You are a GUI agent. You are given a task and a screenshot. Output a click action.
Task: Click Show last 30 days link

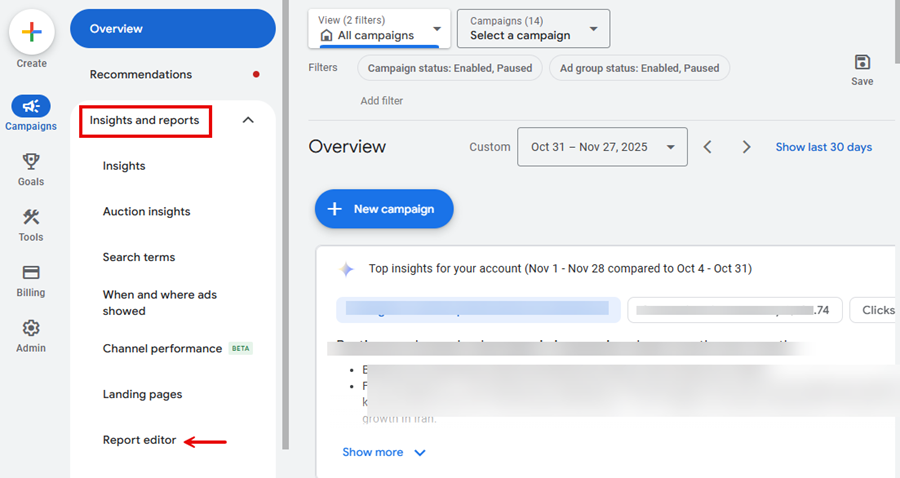pyautogui.click(x=823, y=147)
